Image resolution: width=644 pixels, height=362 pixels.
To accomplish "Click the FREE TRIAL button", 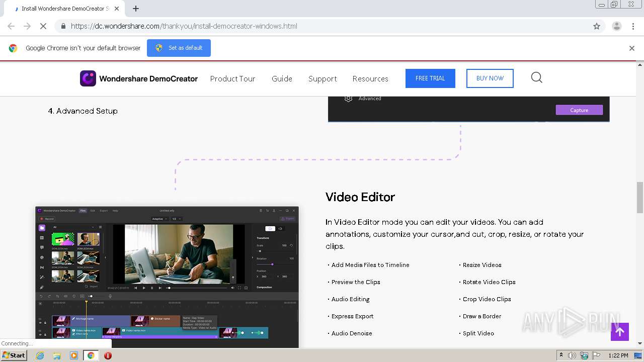I will click(x=430, y=78).
